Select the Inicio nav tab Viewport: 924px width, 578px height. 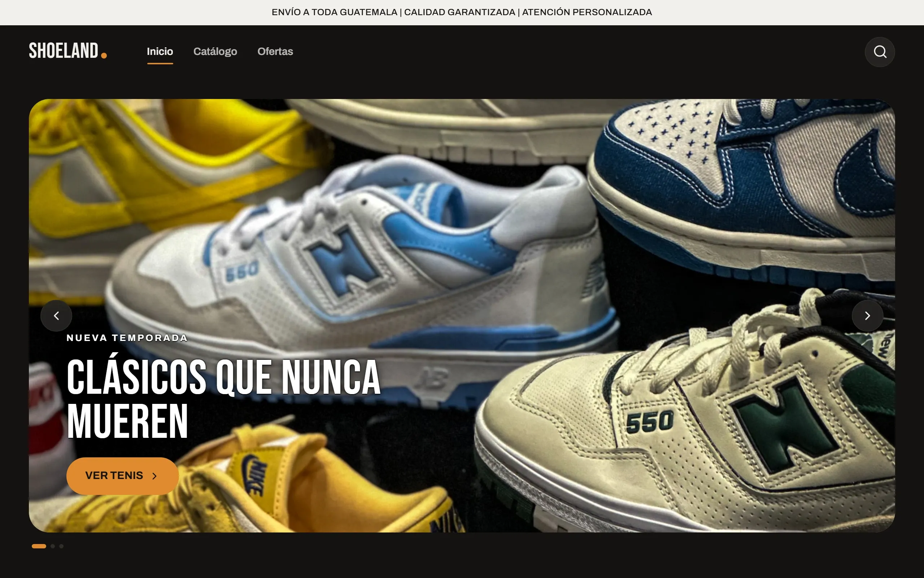tap(160, 51)
